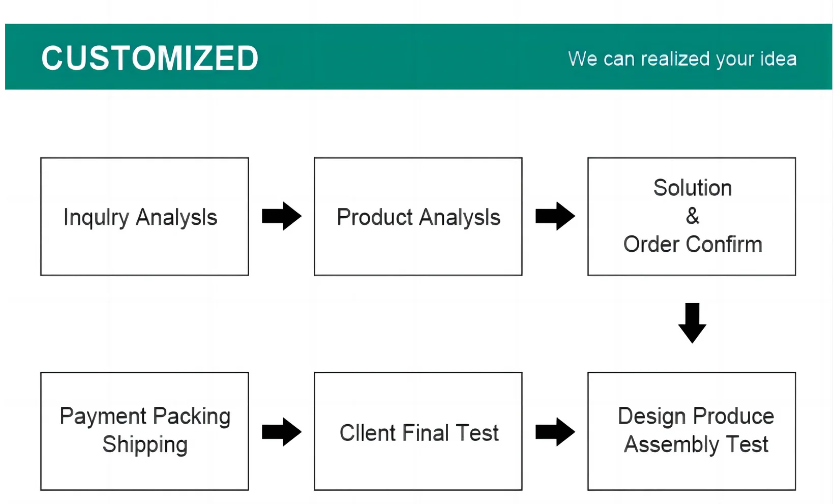Select the word "Inquiry" in the first box
The image size is (837, 504).
click(96, 218)
